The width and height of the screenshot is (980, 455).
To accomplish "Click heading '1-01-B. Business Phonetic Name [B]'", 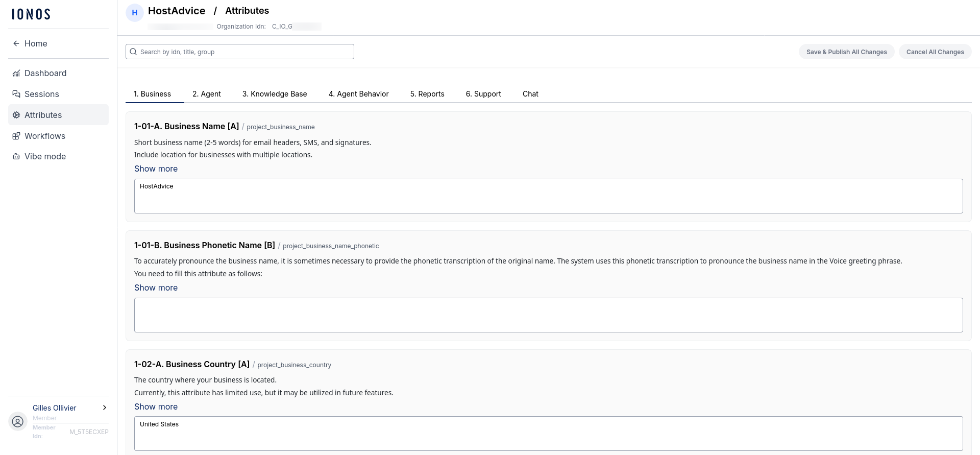I will (205, 245).
